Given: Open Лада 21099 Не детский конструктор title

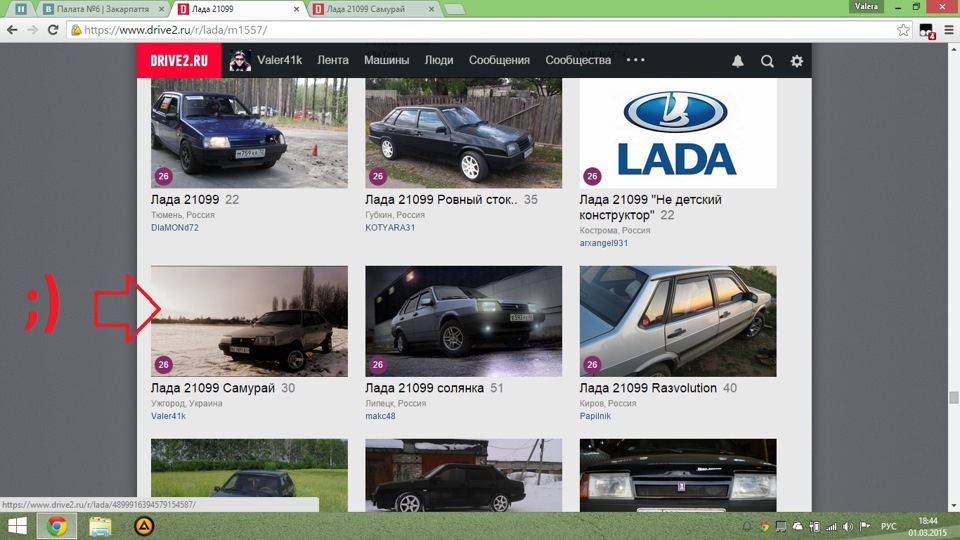Looking at the screenshot, I should 650,207.
